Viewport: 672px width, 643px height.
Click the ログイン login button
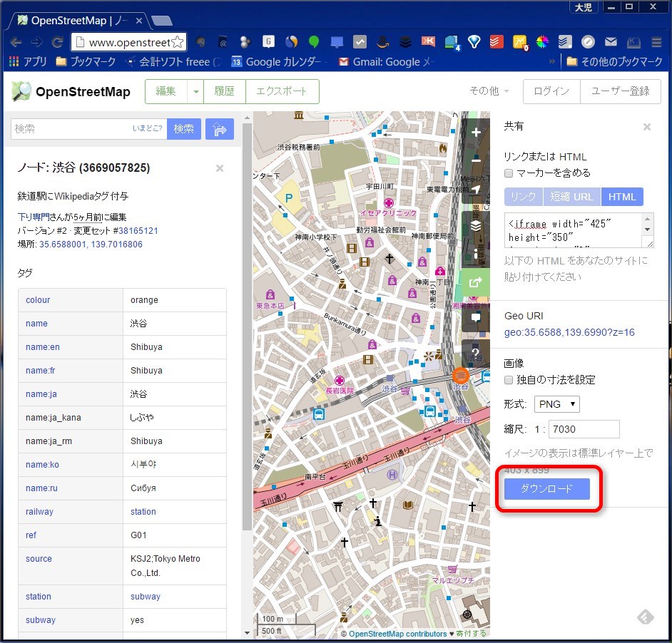[551, 91]
